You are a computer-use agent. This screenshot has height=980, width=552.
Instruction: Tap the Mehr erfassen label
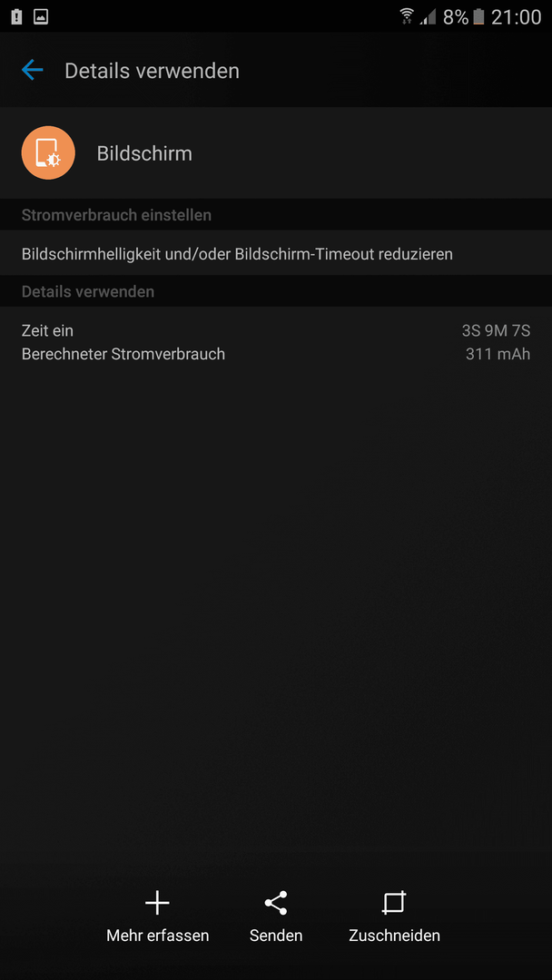(x=158, y=935)
